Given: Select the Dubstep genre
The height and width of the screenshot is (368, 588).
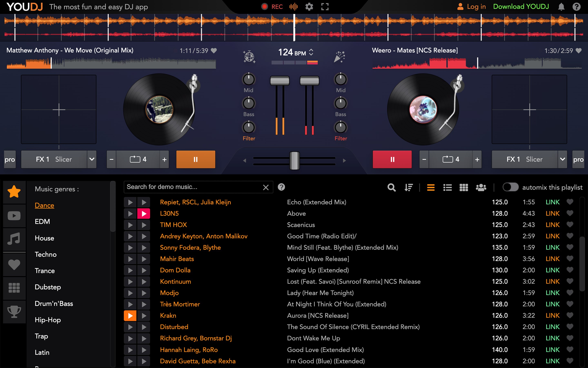Looking at the screenshot, I should pos(48,287).
